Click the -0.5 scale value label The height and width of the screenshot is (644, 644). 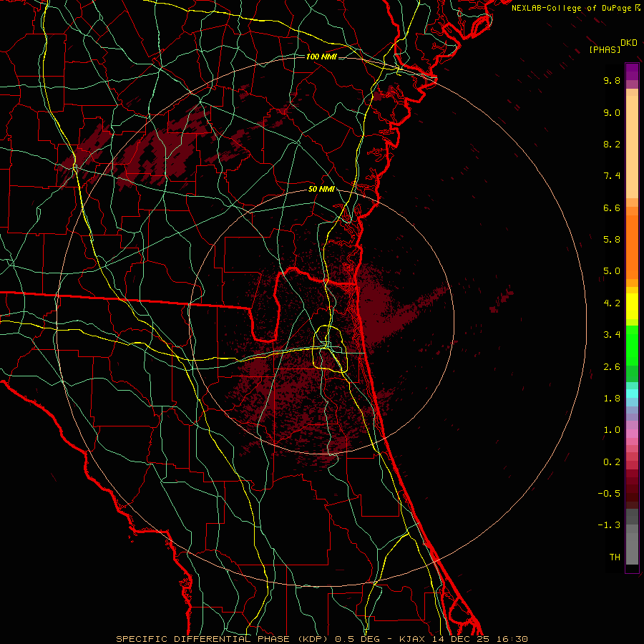(x=609, y=493)
